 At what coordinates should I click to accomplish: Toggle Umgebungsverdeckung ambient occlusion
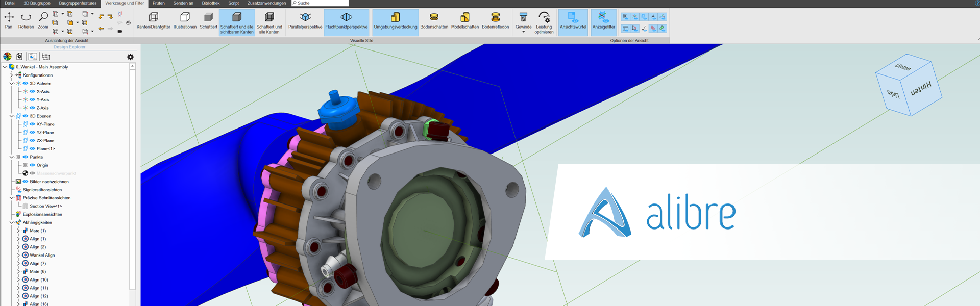coord(395,20)
